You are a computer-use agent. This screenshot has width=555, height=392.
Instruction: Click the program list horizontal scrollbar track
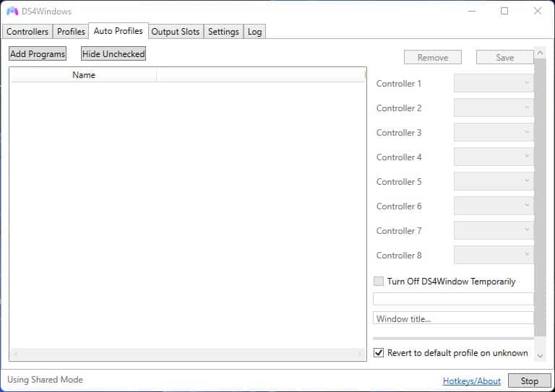click(x=188, y=354)
